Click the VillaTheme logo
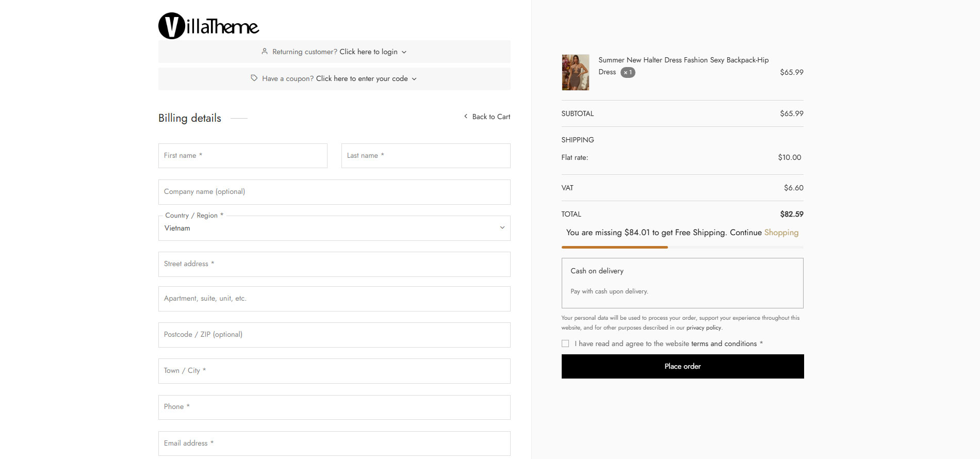 click(208, 26)
